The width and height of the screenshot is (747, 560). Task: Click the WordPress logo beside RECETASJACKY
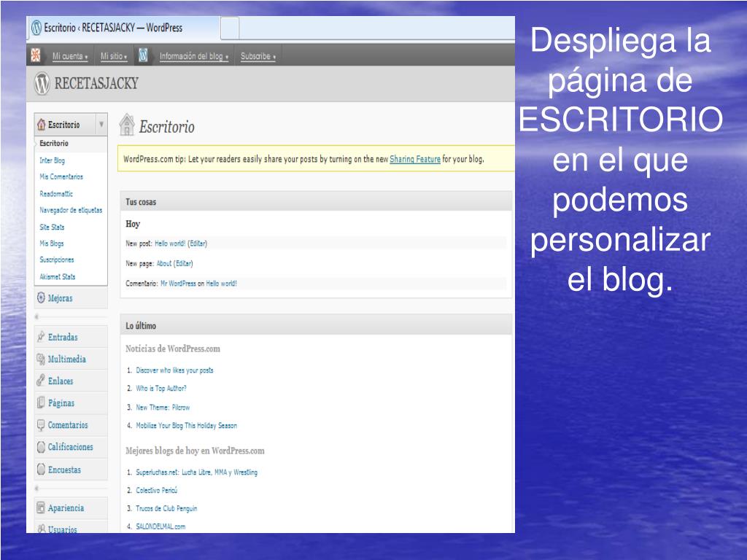tap(42, 83)
